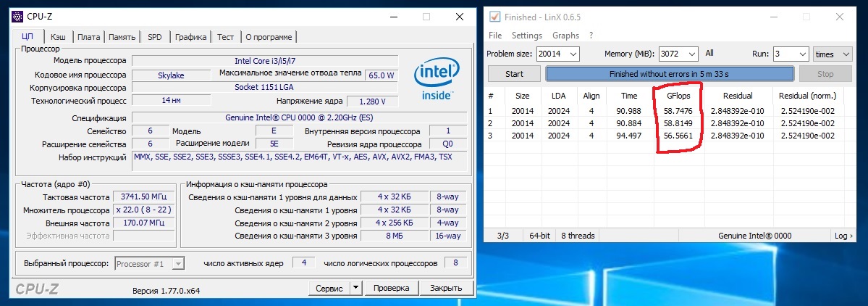This screenshot has width=868, height=306.
Task: Click the Skylake code name field
Action: point(171,75)
